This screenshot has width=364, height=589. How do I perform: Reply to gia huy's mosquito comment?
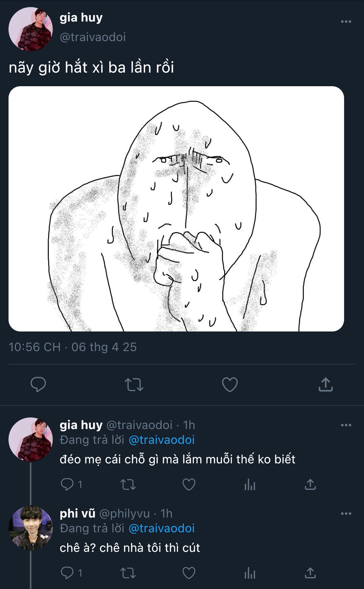[x=67, y=484]
